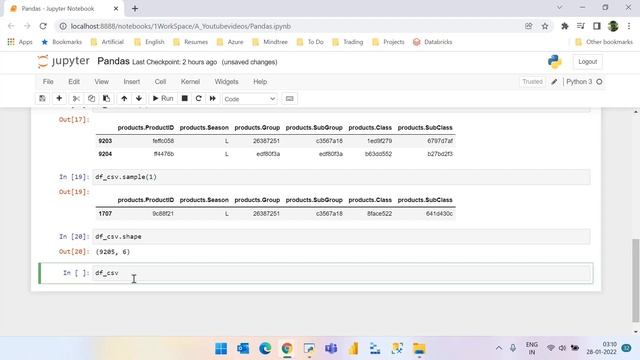Viewport: 640px width, 360px height.
Task: Copy selected cells icon
Action: coord(91,98)
